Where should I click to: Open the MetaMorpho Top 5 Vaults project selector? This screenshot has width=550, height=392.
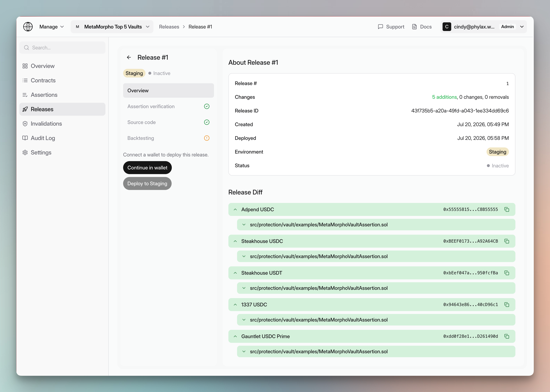click(112, 26)
